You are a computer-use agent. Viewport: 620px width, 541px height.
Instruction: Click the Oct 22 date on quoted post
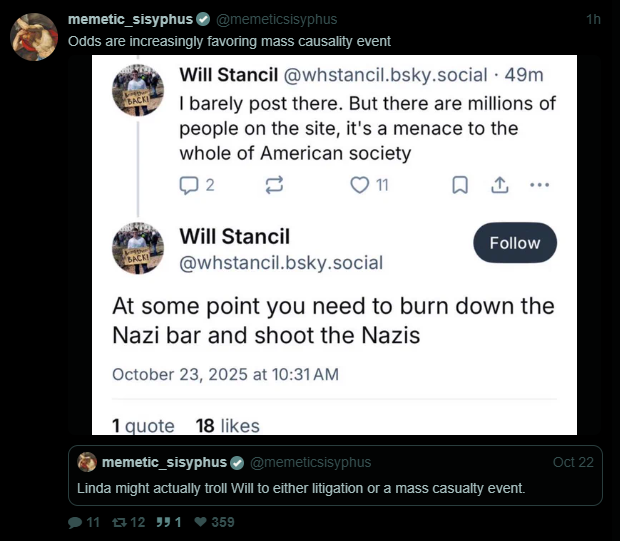[x=573, y=462]
